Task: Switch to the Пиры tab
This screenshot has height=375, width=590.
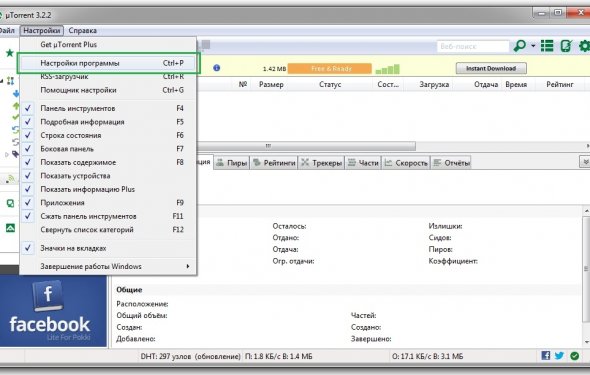Action: click(232, 163)
